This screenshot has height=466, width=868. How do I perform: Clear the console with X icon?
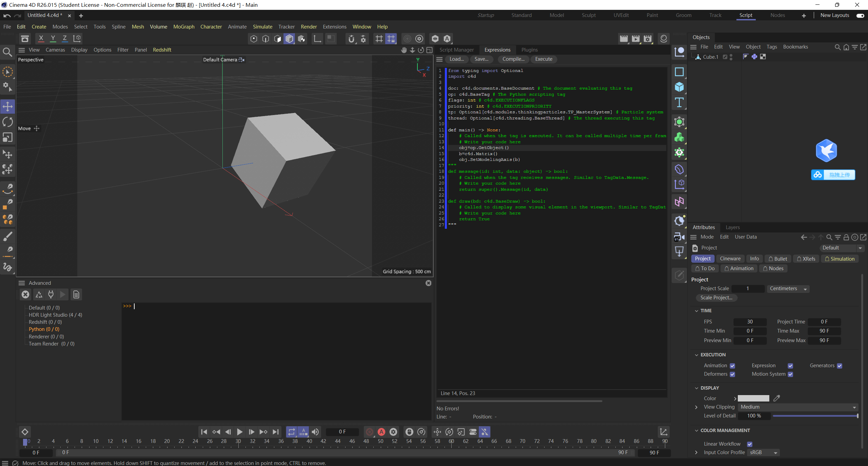click(x=25, y=295)
